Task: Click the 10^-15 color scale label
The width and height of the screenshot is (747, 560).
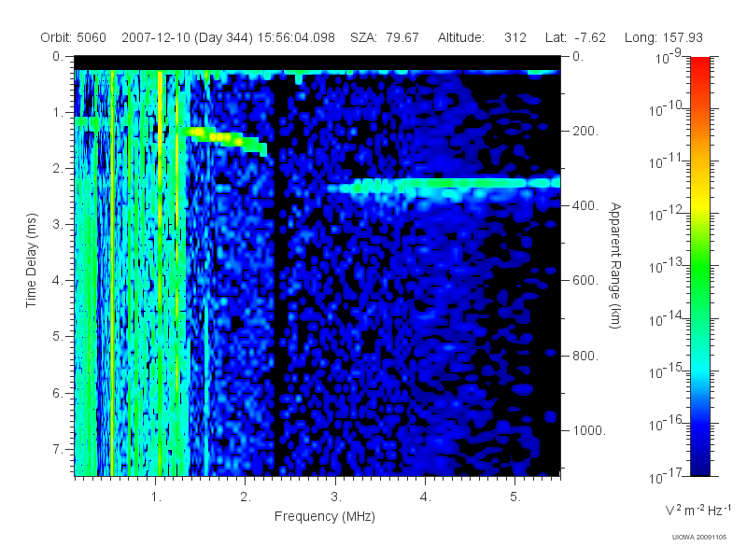Action: point(667,371)
